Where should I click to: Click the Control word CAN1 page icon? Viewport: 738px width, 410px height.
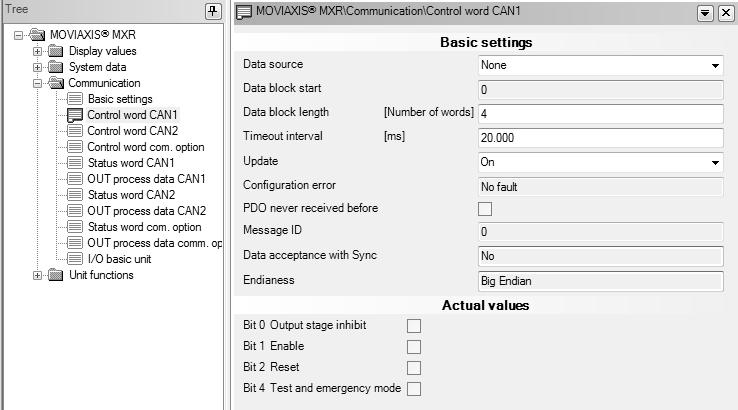click(x=75, y=115)
